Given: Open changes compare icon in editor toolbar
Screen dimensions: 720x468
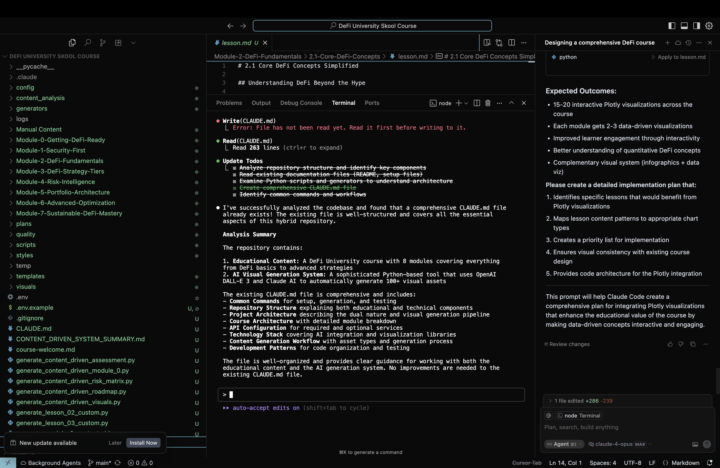Looking at the screenshot, I should click(x=499, y=43).
